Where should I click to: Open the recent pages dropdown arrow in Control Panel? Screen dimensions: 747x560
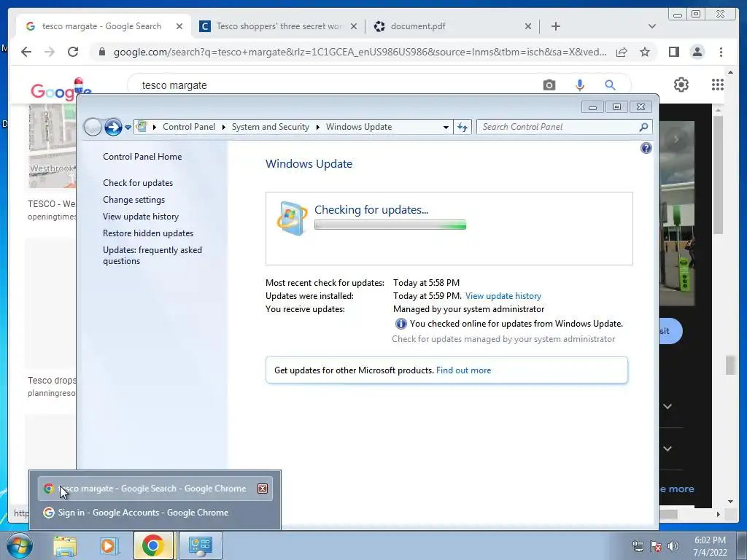point(128,128)
